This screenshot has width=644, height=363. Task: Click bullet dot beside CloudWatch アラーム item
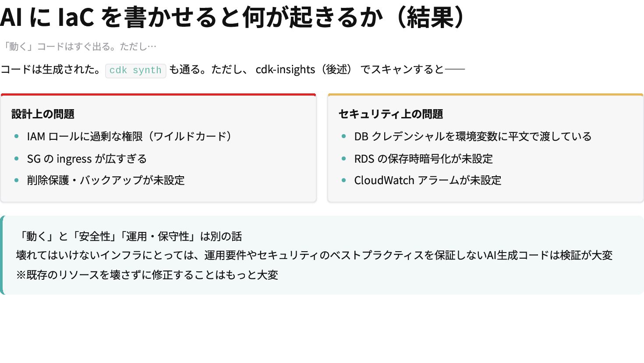pos(343,180)
